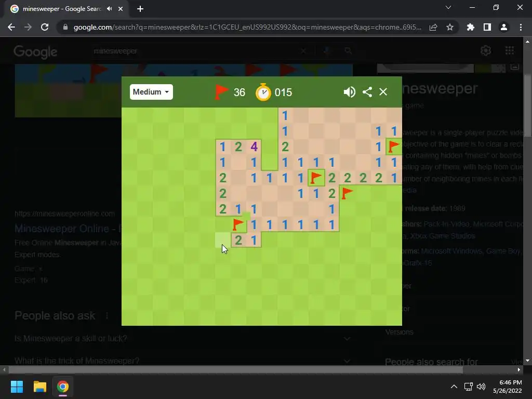Click the flagged tile between 1 and 2

(316, 178)
